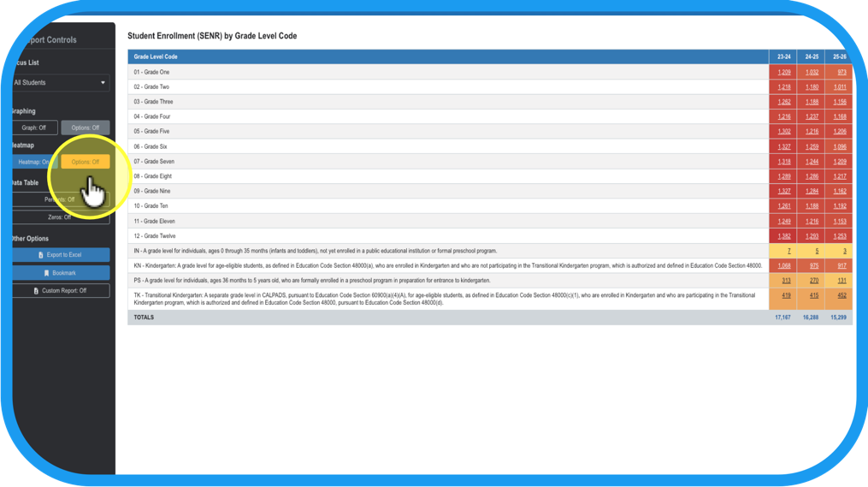The height and width of the screenshot is (487, 868).
Task: Open the All Students focus list dropdown
Action: [x=60, y=83]
